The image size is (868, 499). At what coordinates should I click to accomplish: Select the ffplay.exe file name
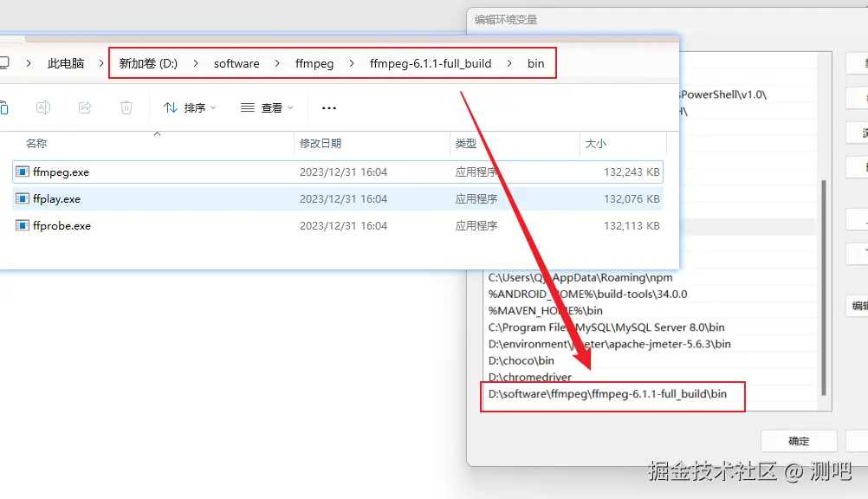coord(56,199)
